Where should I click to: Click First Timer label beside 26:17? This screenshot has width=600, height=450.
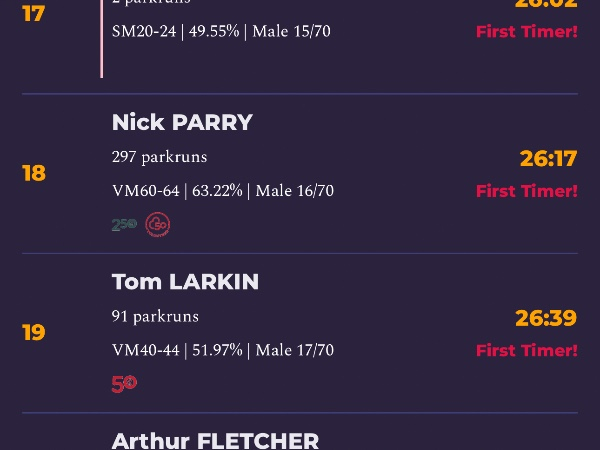(527, 191)
